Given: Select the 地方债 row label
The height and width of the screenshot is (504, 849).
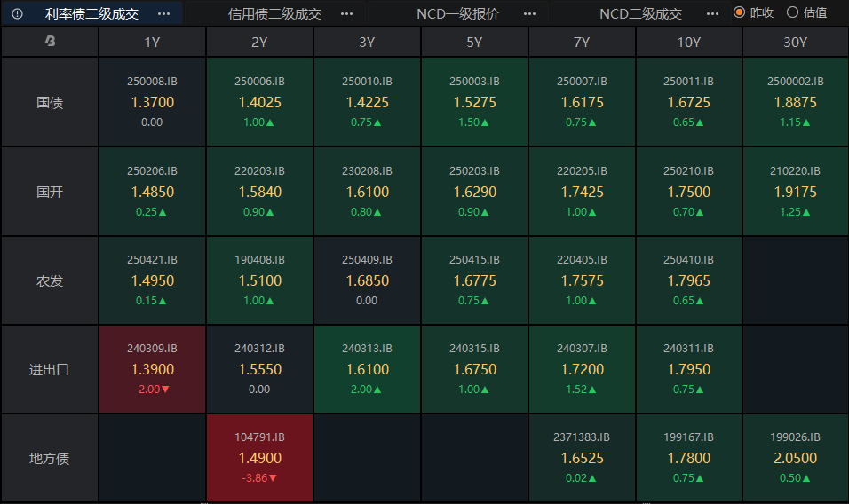Looking at the screenshot, I should (50, 458).
